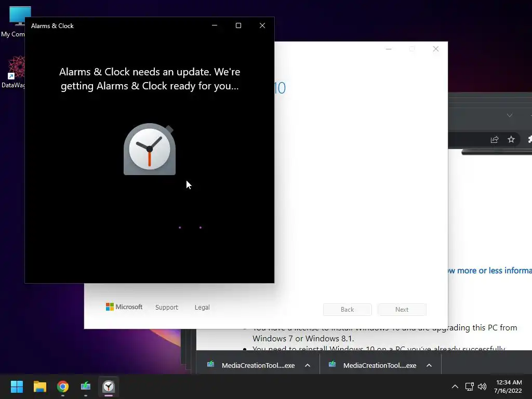Minimize the Alarms & Clock window
The height and width of the screenshot is (399, 532).
pyautogui.click(x=215, y=25)
